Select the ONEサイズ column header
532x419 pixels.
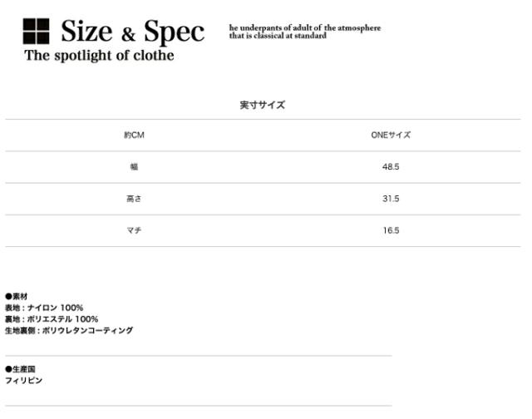pyautogui.click(x=391, y=135)
